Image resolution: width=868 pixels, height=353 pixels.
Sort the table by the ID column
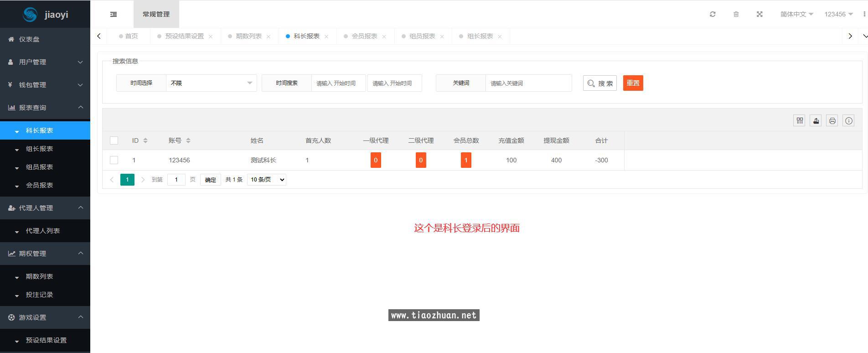145,140
